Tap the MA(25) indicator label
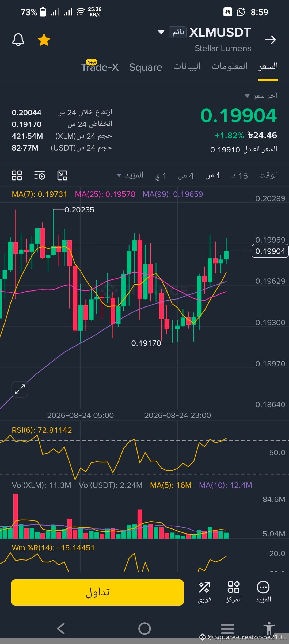289x644 pixels. click(105, 194)
